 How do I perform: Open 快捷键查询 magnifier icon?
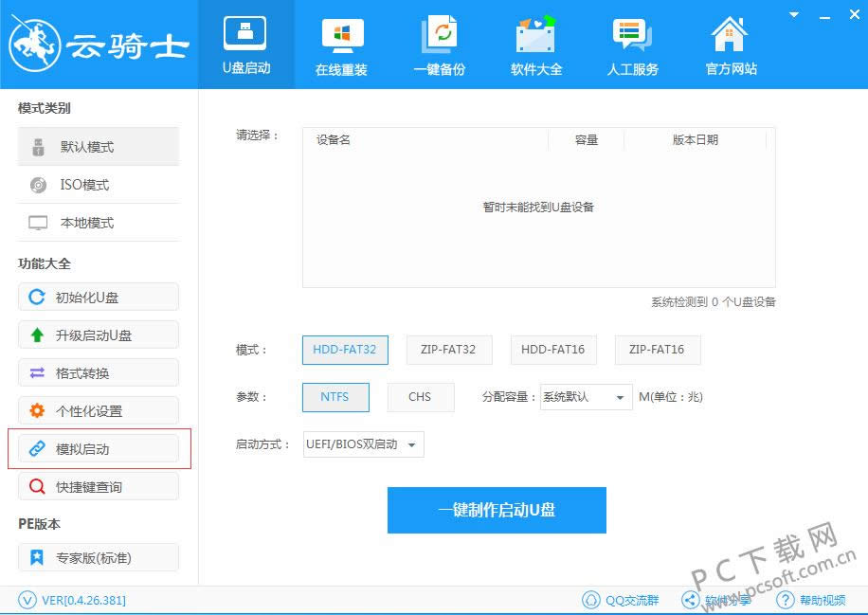[x=37, y=487]
